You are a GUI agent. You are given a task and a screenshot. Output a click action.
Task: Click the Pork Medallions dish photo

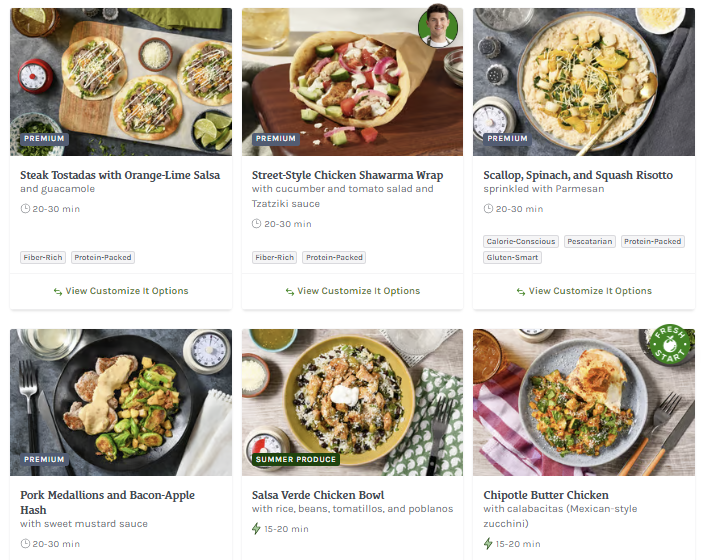121,402
